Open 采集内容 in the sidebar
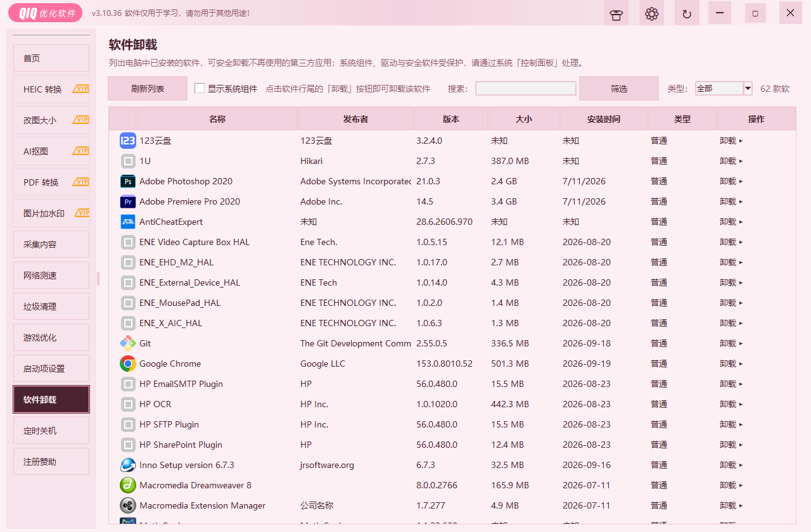811x532 pixels. click(51, 244)
